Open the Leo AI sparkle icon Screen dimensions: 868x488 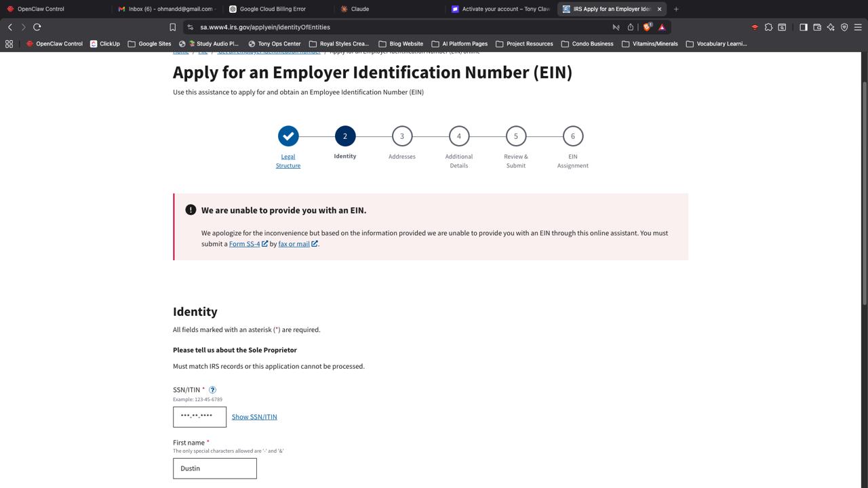831,27
